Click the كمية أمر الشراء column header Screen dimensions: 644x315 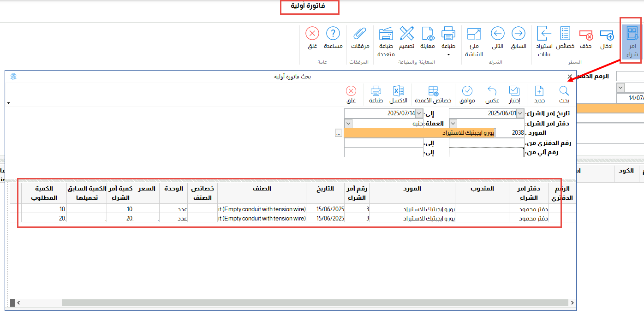coord(120,193)
